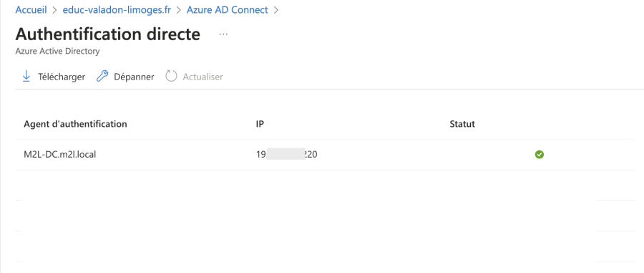Select the M2L-DC.m2l.local agent row
This screenshot has width=644, height=273.
(326, 155)
